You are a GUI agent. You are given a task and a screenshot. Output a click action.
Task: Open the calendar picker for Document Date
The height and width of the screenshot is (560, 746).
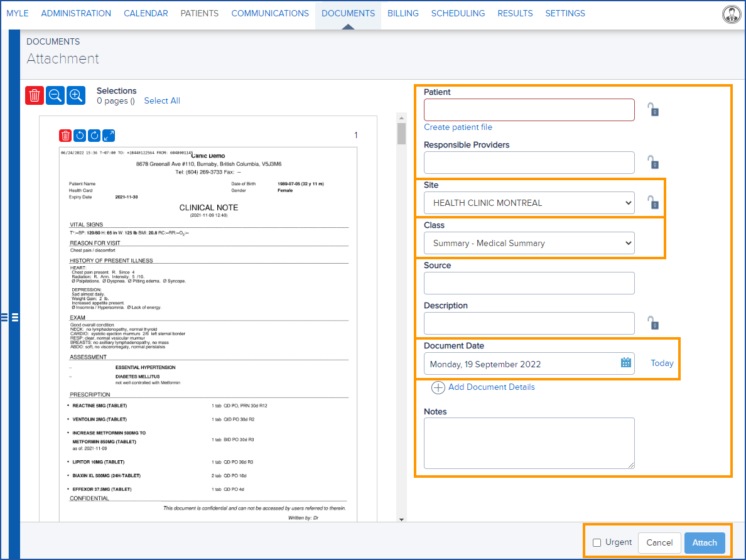tap(625, 363)
